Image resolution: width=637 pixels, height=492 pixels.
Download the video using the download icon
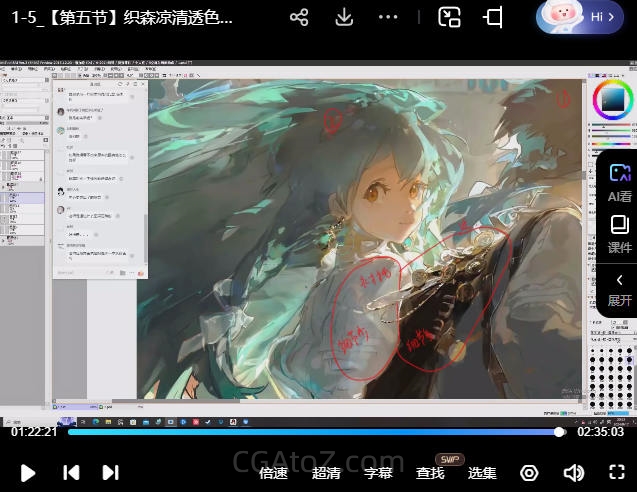tap(344, 18)
